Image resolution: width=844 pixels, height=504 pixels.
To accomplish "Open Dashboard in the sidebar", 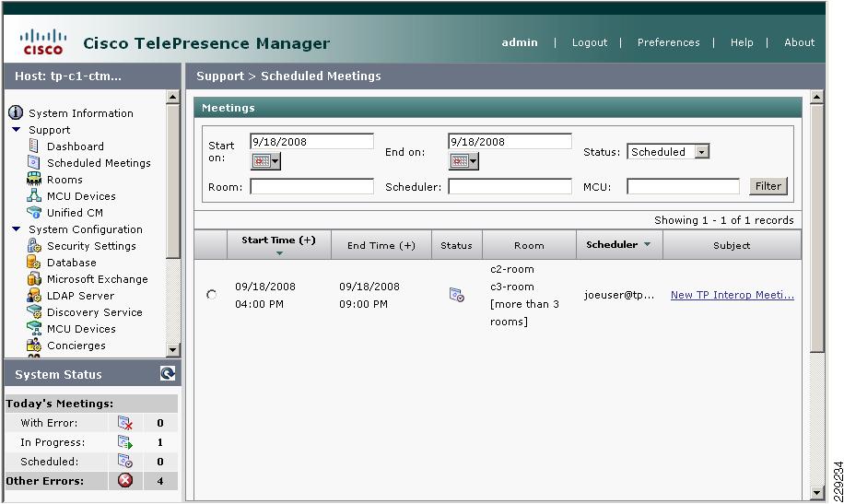I will tap(76, 146).
